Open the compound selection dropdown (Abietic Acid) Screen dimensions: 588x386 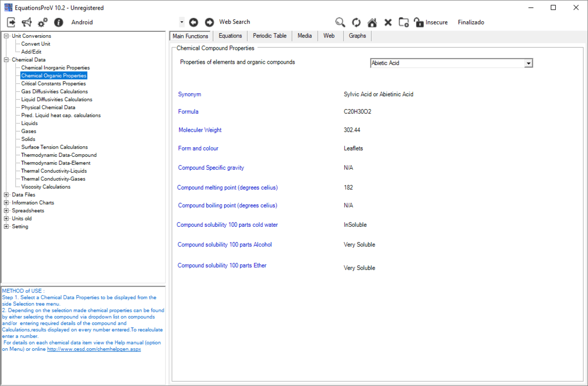529,63
